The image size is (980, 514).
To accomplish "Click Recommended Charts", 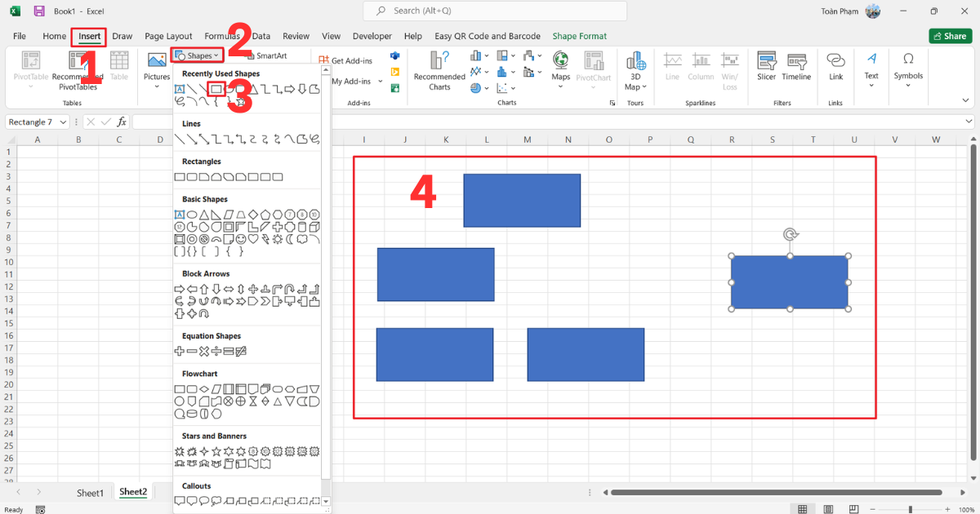I will click(x=439, y=70).
